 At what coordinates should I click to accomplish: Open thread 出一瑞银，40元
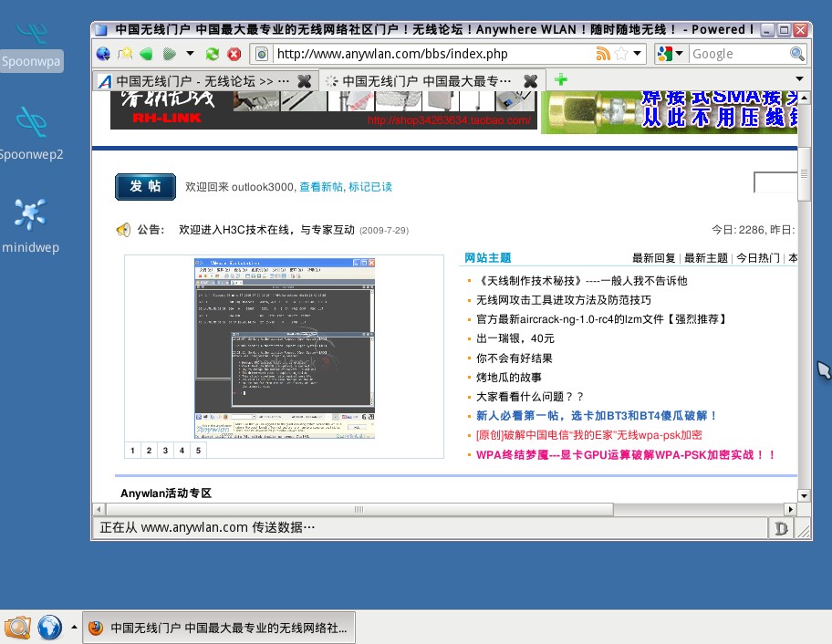(x=515, y=338)
